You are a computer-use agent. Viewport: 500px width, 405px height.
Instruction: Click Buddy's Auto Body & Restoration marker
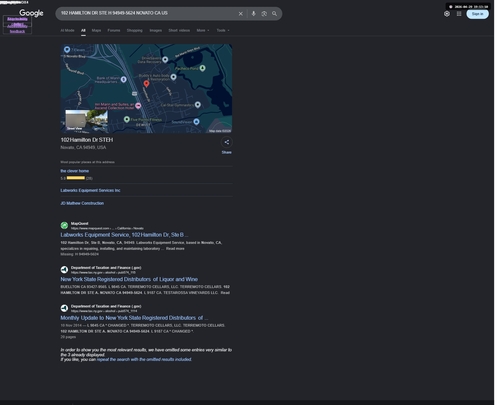coord(173,77)
